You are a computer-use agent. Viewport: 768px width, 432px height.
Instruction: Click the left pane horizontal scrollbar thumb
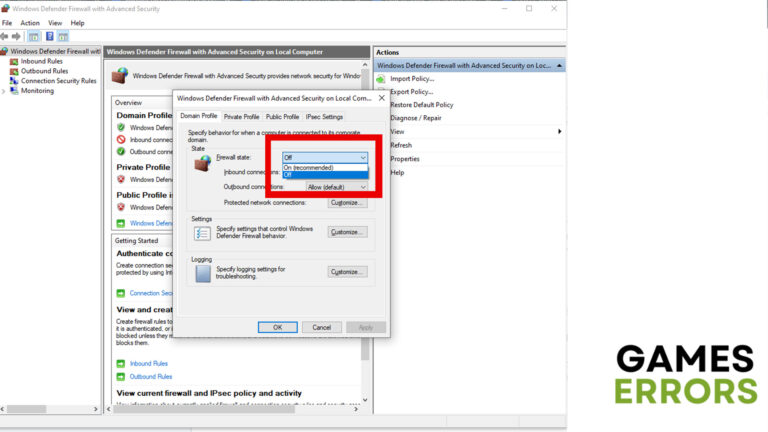(x=26, y=409)
